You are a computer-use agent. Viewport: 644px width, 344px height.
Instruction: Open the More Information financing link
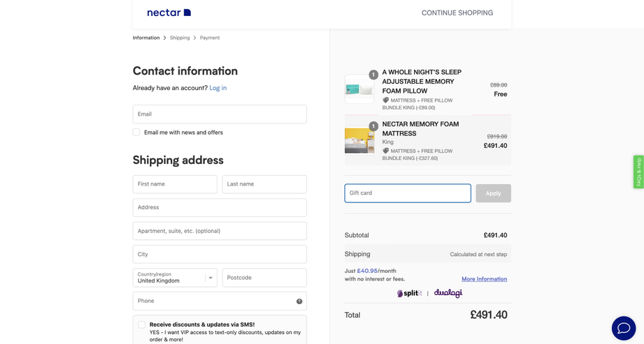coord(484,279)
